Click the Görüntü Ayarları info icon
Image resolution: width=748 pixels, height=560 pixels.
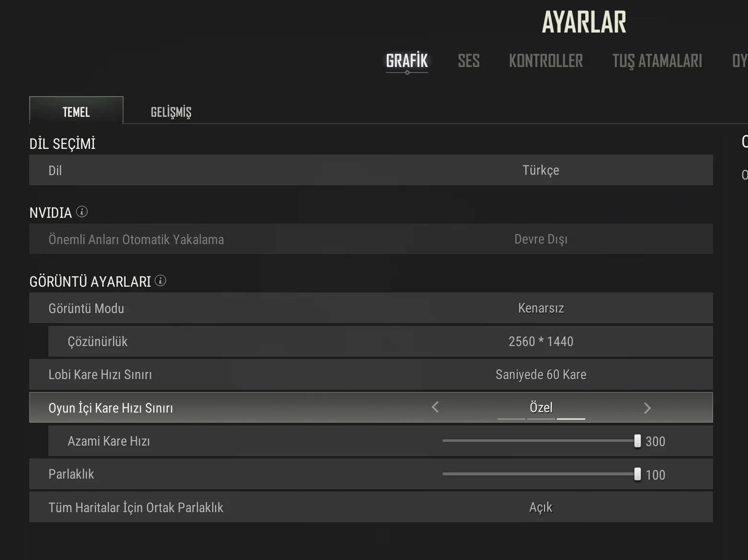(160, 280)
